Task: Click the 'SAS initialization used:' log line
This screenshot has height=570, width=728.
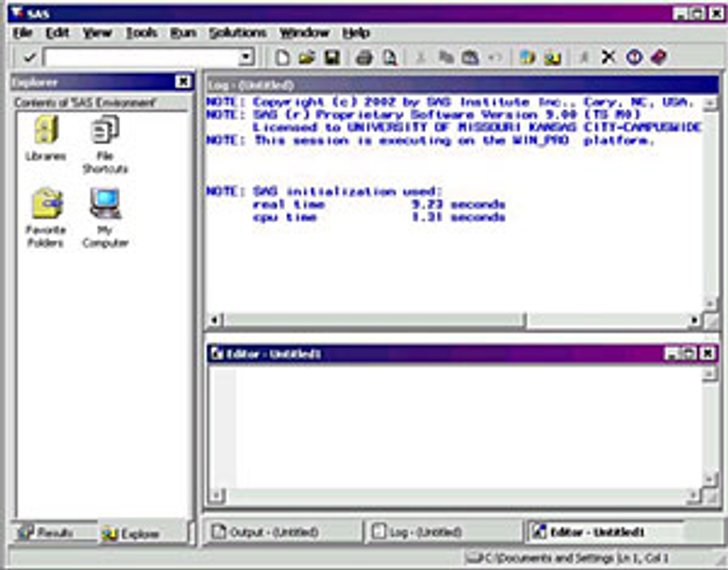Action: [x=324, y=191]
